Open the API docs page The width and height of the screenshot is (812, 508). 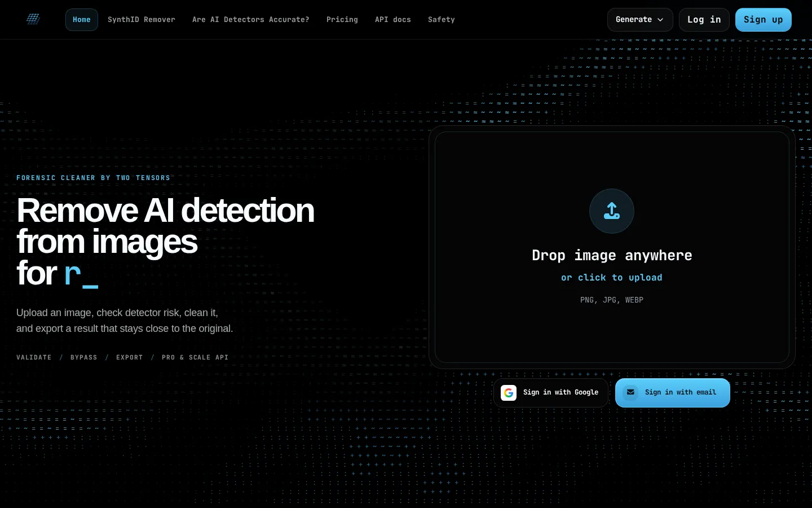tap(393, 20)
